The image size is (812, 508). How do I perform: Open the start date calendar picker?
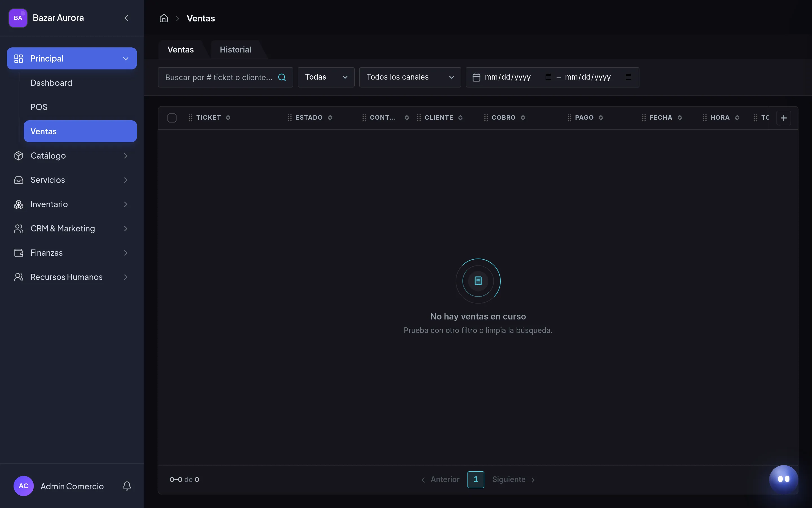548,77
